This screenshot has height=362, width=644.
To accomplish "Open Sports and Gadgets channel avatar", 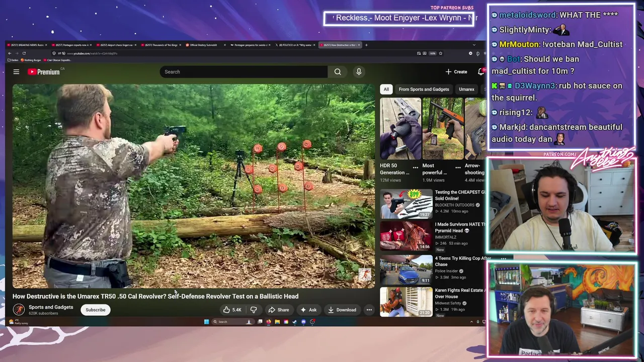I will [19, 310].
